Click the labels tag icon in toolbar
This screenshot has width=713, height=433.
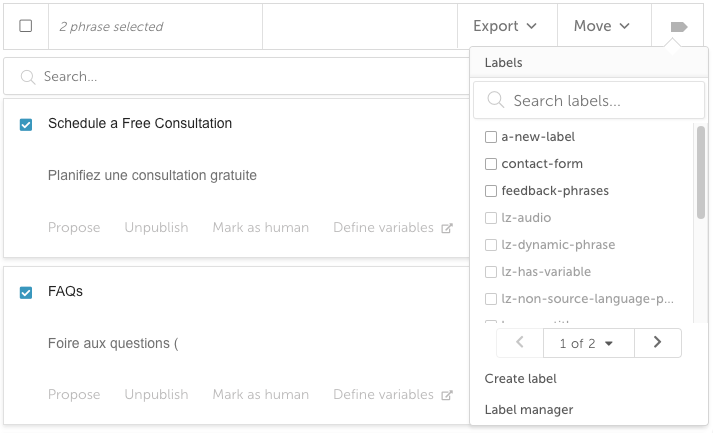point(678,27)
